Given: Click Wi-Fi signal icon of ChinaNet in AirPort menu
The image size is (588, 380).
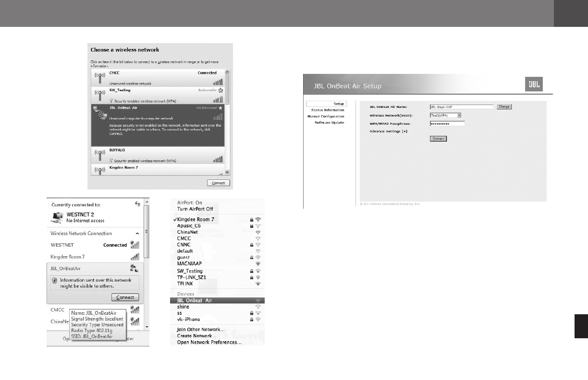Looking at the screenshot, I should [x=258, y=232].
